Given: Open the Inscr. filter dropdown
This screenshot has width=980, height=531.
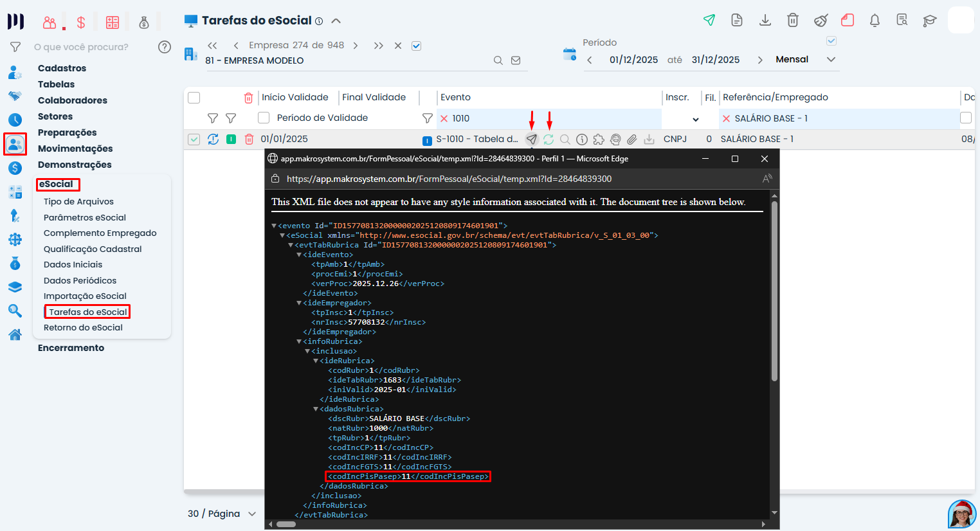Looking at the screenshot, I should click(x=695, y=119).
